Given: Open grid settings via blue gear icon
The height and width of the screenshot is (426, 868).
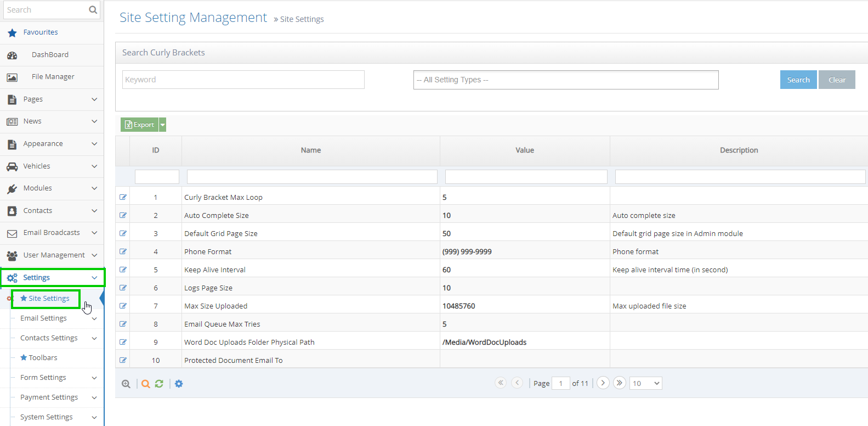Looking at the screenshot, I should [x=179, y=384].
